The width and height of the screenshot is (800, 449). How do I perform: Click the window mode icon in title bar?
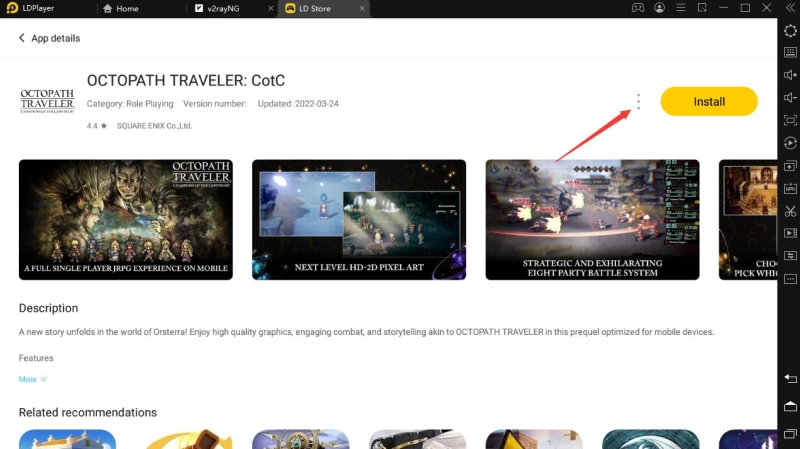702,8
